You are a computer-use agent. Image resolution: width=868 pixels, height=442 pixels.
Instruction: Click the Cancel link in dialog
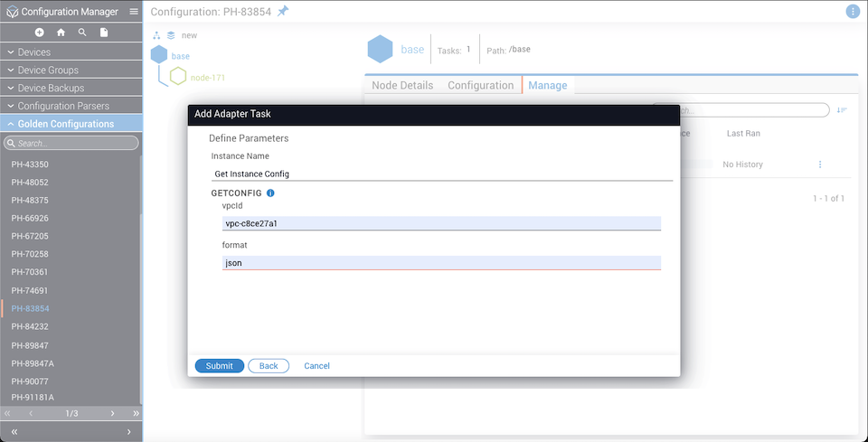(x=316, y=366)
